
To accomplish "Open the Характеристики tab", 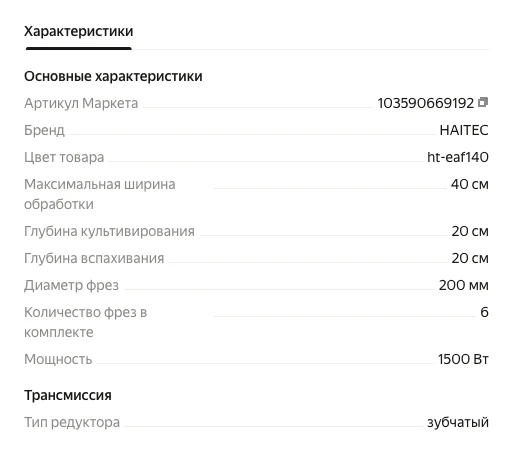I will 78,31.
